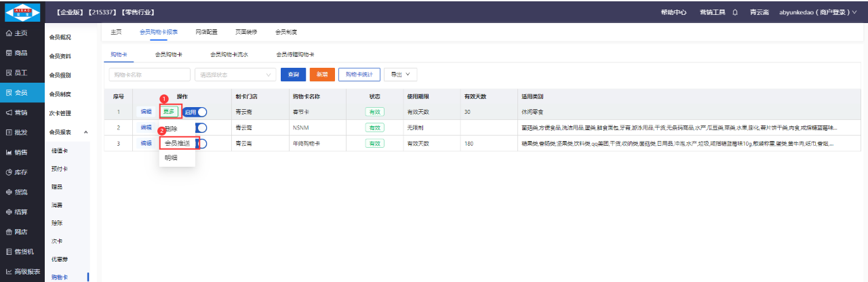Viewport: 868px width, 282px height.
Task: Select 会员推送 from the more menu
Action: 177,143
